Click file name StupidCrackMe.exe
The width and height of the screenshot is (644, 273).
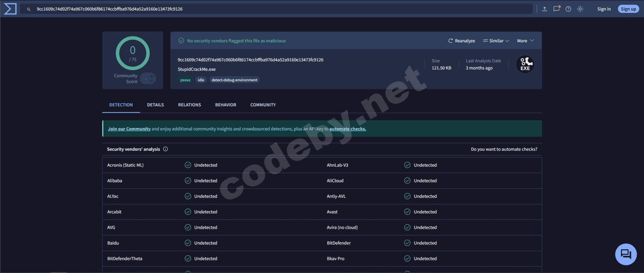click(x=197, y=70)
